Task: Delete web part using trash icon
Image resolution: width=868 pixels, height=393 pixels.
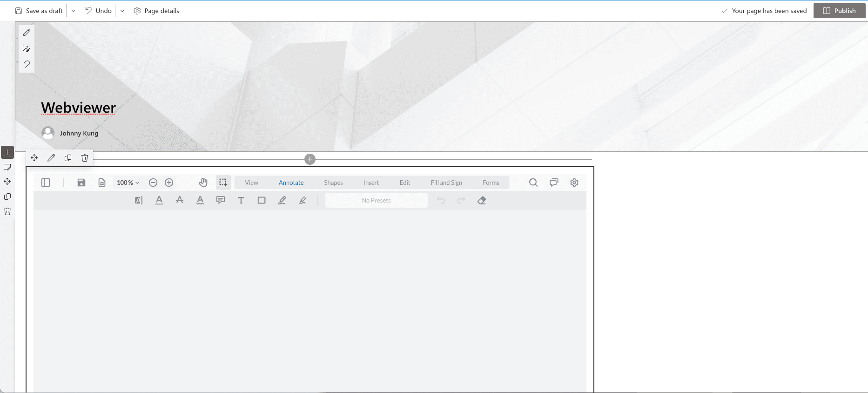Action: [x=85, y=158]
